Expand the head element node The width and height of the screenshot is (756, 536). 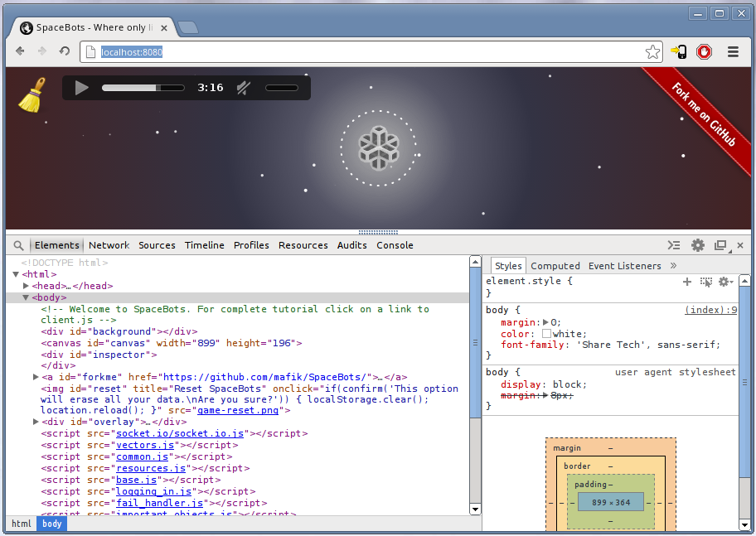click(x=27, y=286)
